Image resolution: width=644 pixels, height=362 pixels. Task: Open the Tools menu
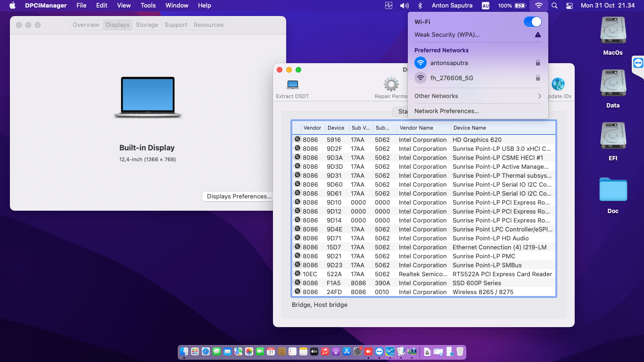click(148, 6)
